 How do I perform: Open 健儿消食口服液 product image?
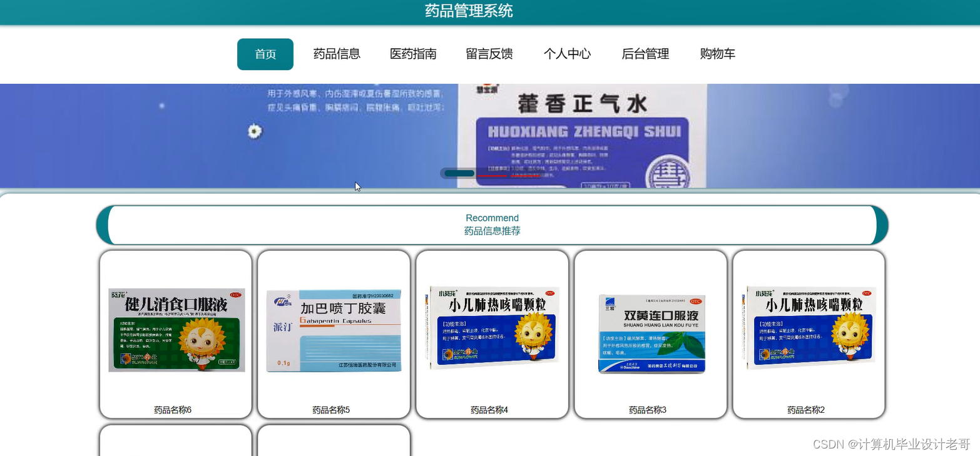[x=176, y=330]
